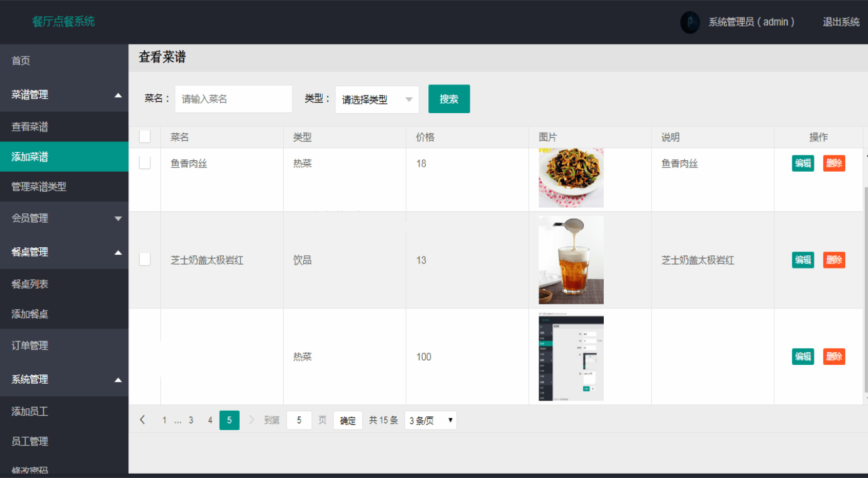Collapse the 菜谱管理 sidebar section
The image size is (868, 478).
64,94
